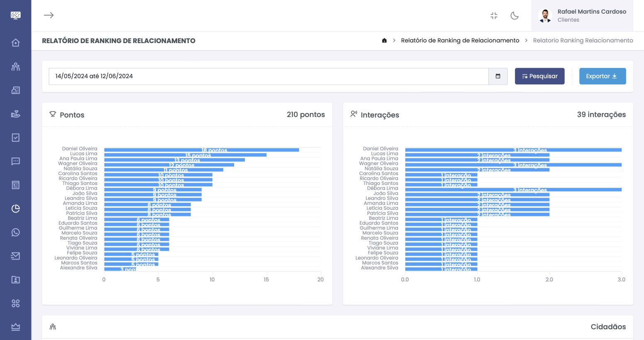644x340 pixels.
Task: Click the Pontos trophy icon
Action: 53,114
